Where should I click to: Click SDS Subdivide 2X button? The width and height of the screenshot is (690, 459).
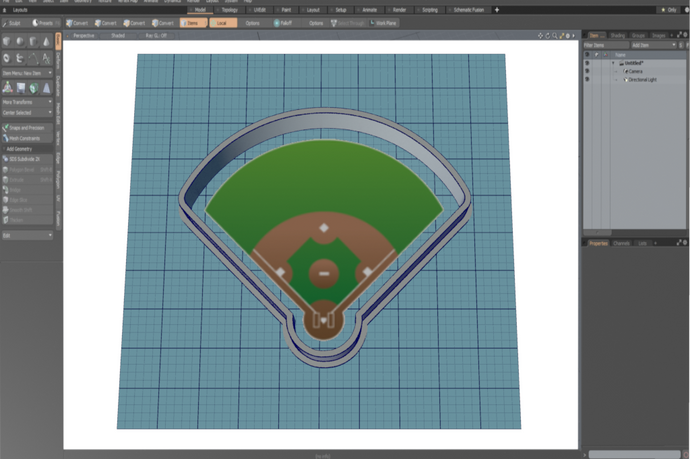pyautogui.click(x=25, y=159)
